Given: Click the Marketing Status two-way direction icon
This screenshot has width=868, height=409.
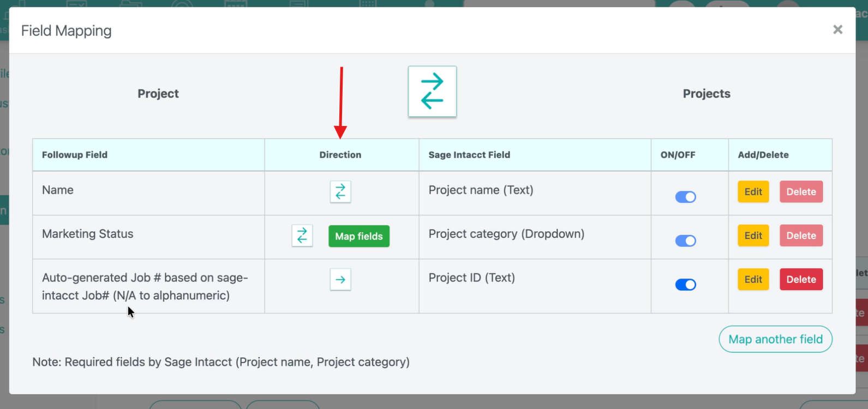Looking at the screenshot, I should 302,236.
